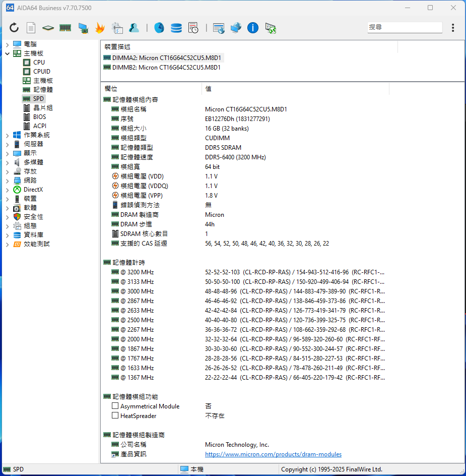
Task: Expand the 軟體 software node
Action: [x=7, y=208]
